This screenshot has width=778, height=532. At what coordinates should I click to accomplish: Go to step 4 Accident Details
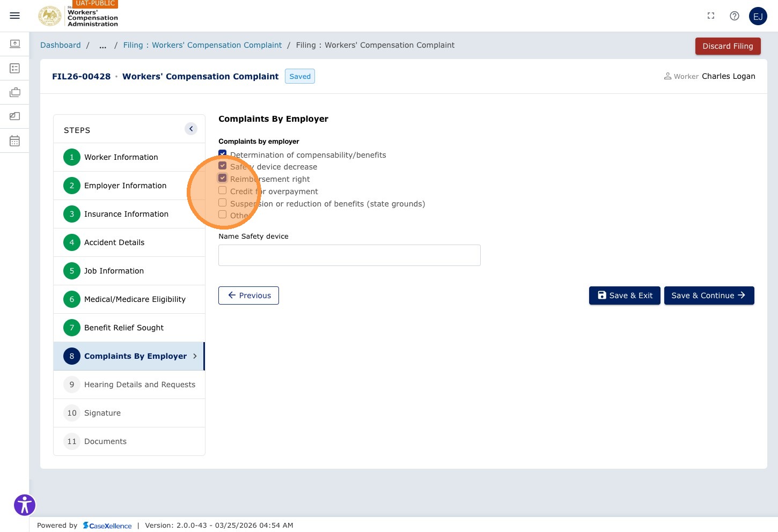pos(129,242)
